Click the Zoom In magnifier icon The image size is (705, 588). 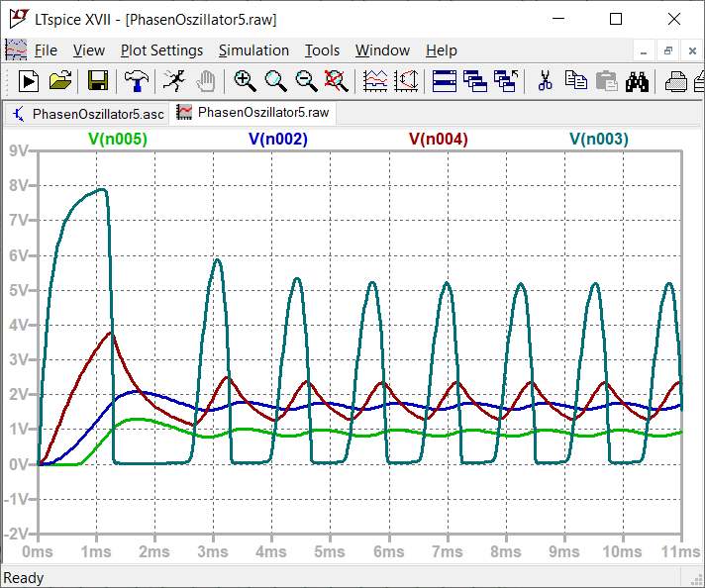tap(245, 81)
